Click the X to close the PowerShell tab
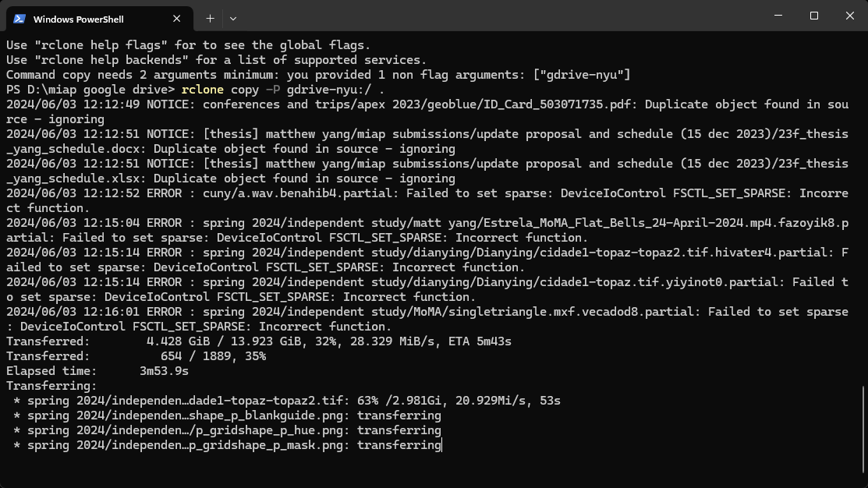The image size is (868, 488). (176, 18)
